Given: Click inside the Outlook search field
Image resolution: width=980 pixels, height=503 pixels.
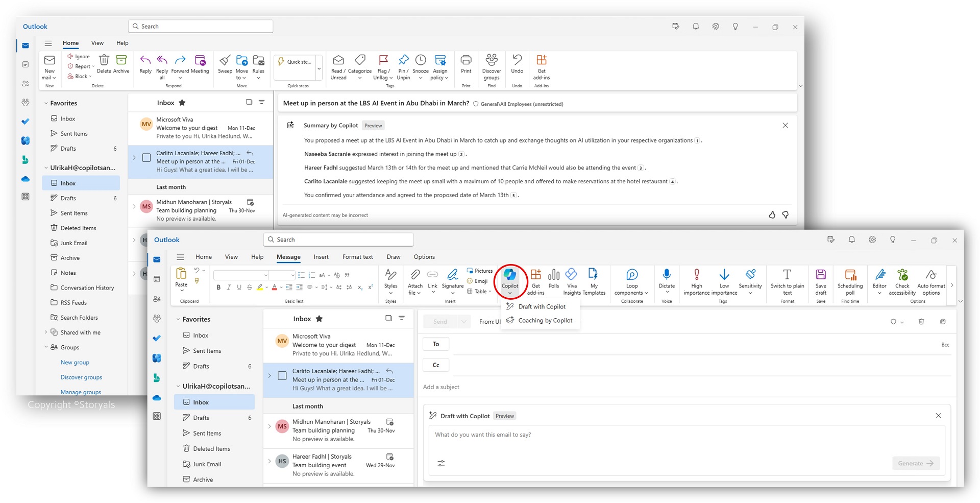Looking at the screenshot, I should (338, 239).
